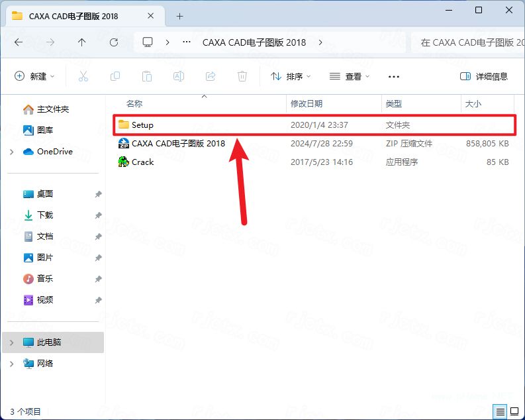Open the 排序 sort dropdown

tap(291, 76)
